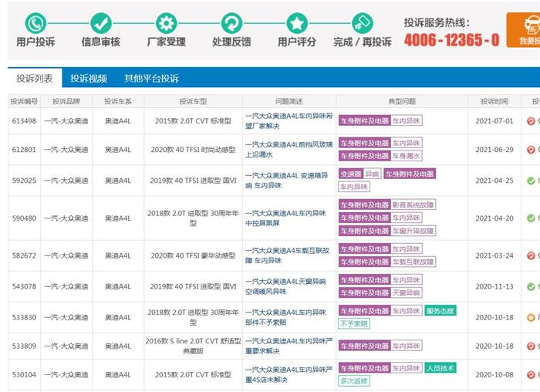Open complaint A4L天窗异响空调暖风异味
This screenshot has width=540, height=392.
[285, 286]
